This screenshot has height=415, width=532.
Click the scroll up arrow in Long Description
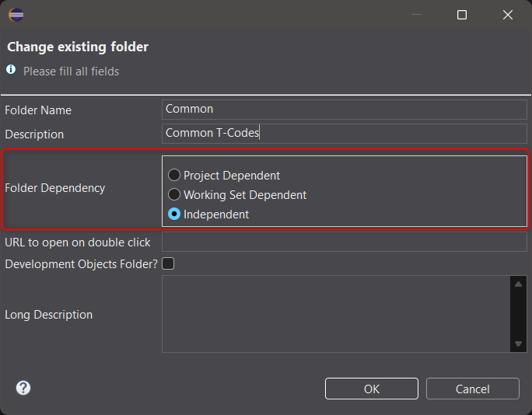518,284
